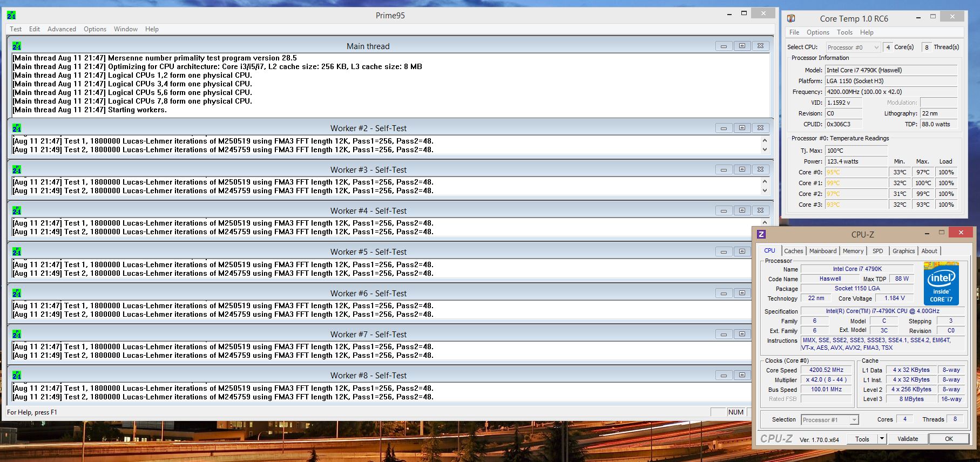Open the Options menu in Core Temp
The height and width of the screenshot is (462, 980).
coord(818,32)
